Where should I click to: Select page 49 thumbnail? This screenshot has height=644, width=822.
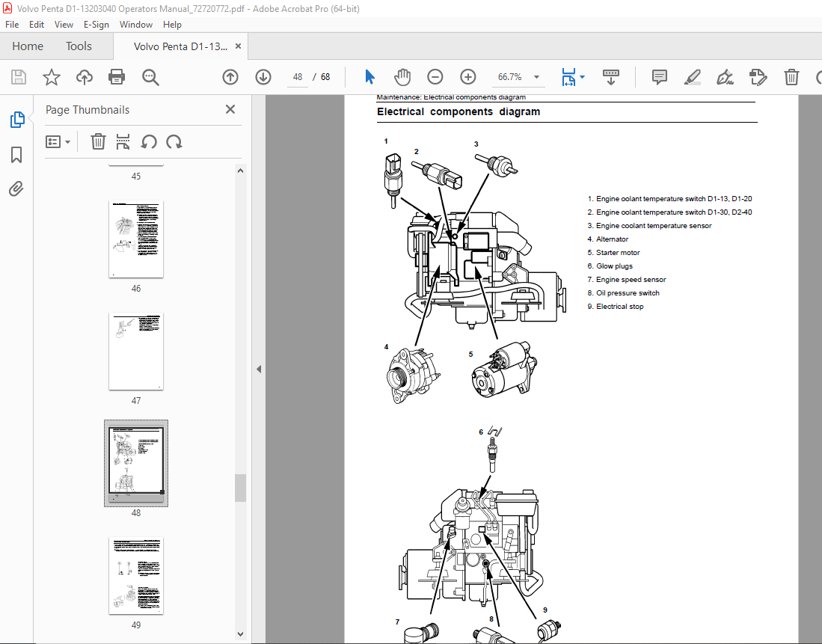coord(136,575)
